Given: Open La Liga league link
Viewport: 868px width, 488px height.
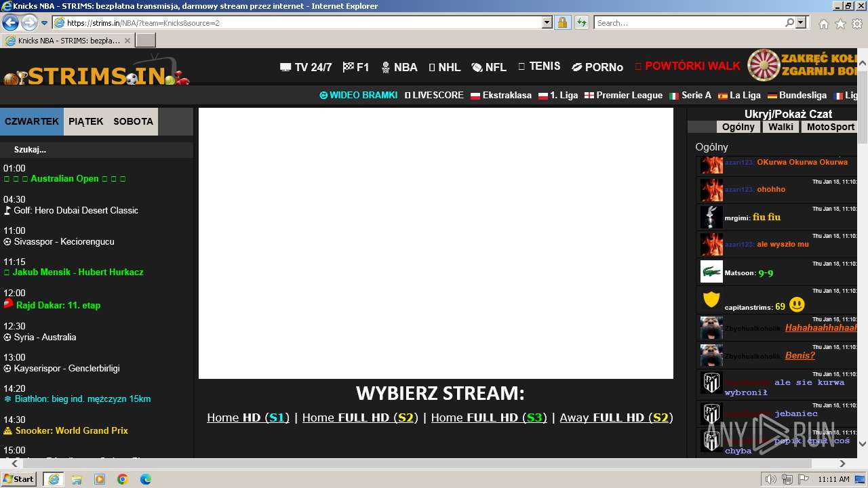Looking at the screenshot, I should pos(739,95).
